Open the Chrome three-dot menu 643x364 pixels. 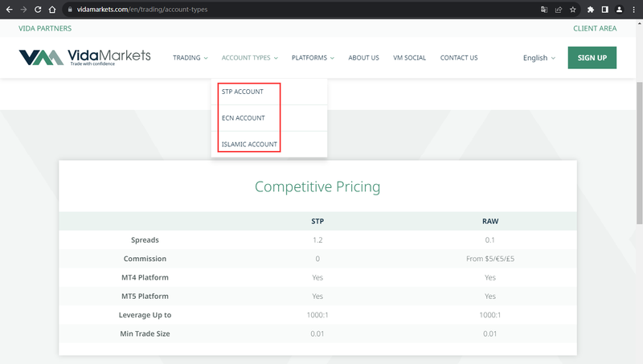pyautogui.click(x=633, y=10)
